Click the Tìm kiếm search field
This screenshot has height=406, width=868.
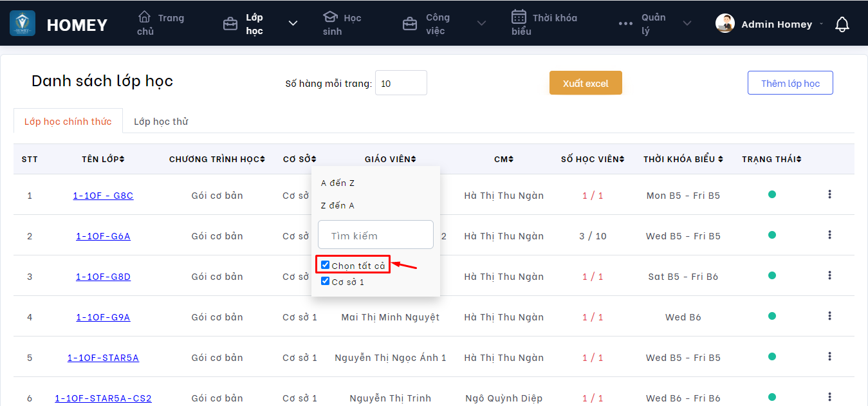(376, 235)
